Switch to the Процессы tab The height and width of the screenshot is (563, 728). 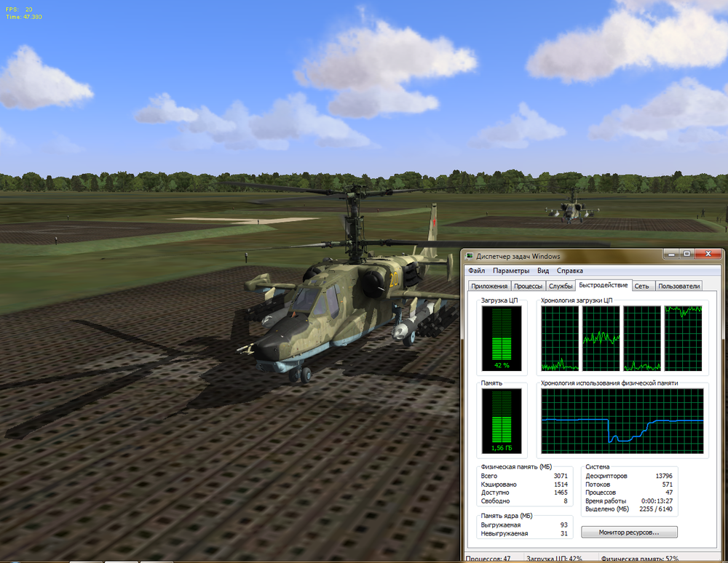click(x=528, y=286)
